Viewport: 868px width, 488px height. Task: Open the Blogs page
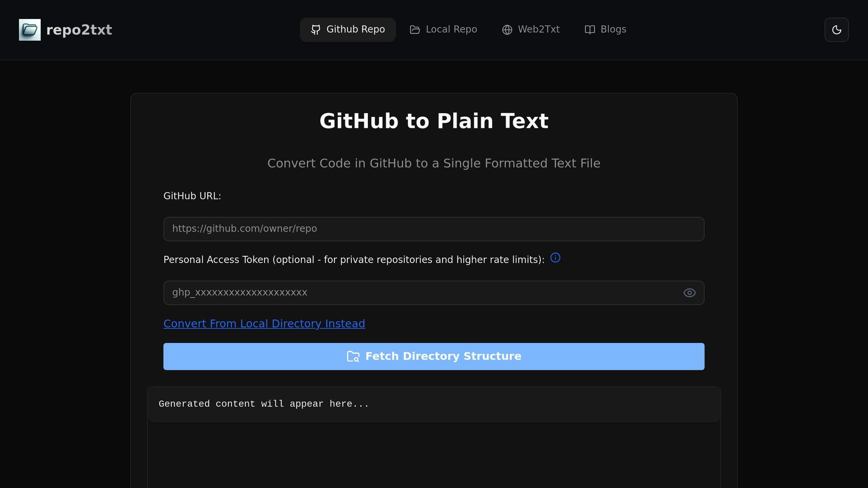coord(605,30)
